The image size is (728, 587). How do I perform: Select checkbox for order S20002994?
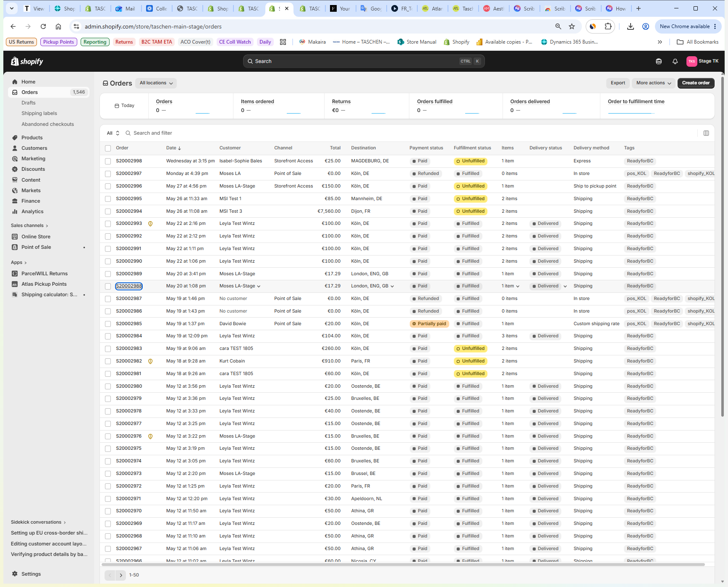[x=108, y=211]
